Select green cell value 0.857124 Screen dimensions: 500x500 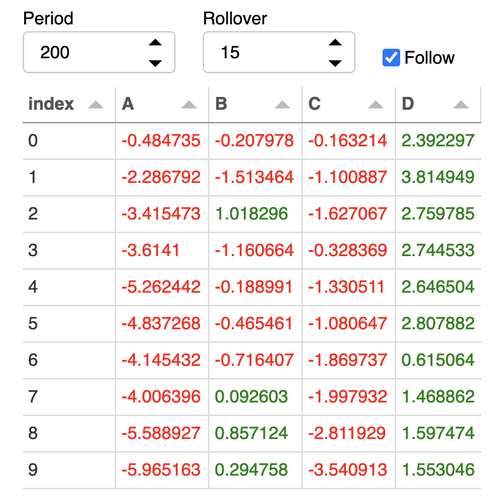(x=251, y=433)
